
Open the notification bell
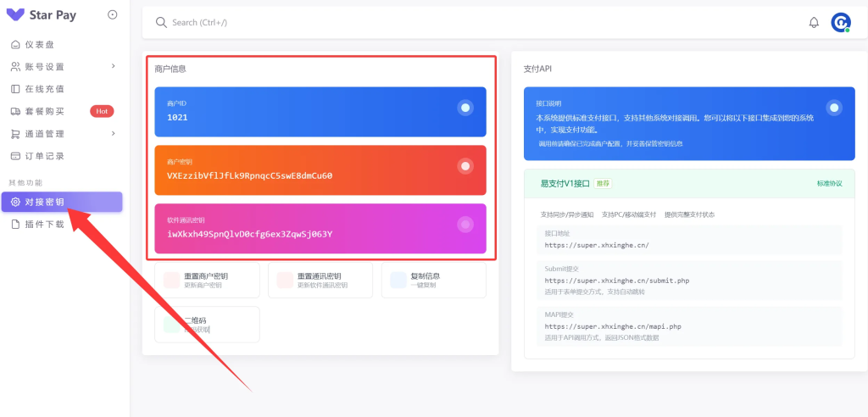(x=814, y=23)
